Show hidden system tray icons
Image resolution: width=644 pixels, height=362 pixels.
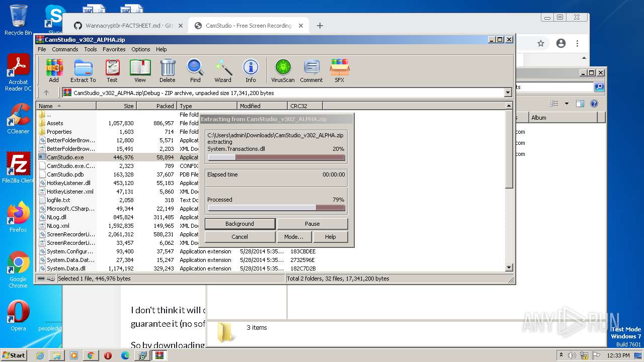tap(561, 355)
